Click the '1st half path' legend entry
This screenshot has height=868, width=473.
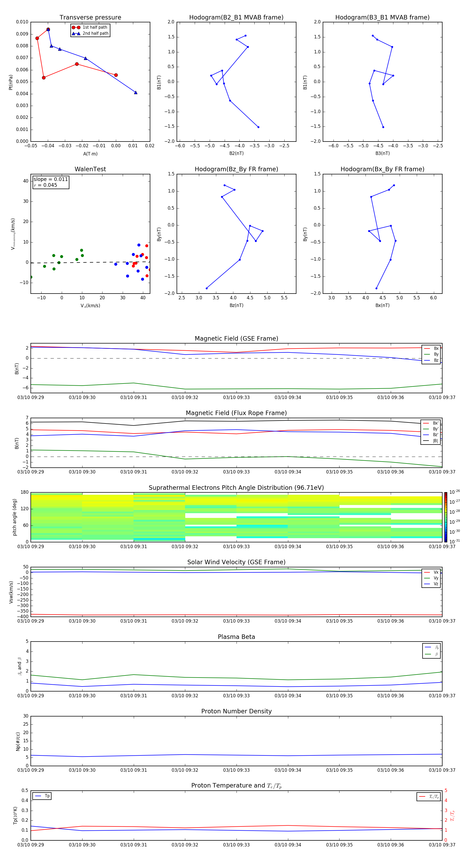pyautogui.click(x=90, y=27)
